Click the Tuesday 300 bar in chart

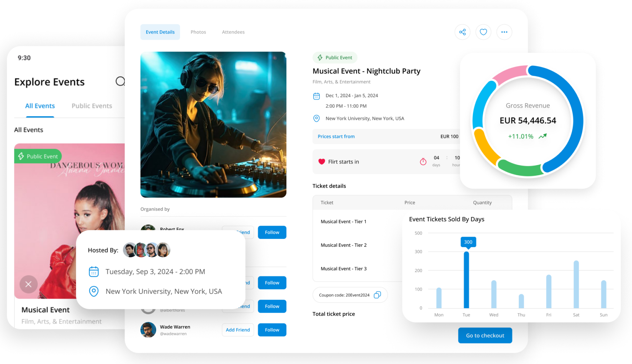[466, 280]
